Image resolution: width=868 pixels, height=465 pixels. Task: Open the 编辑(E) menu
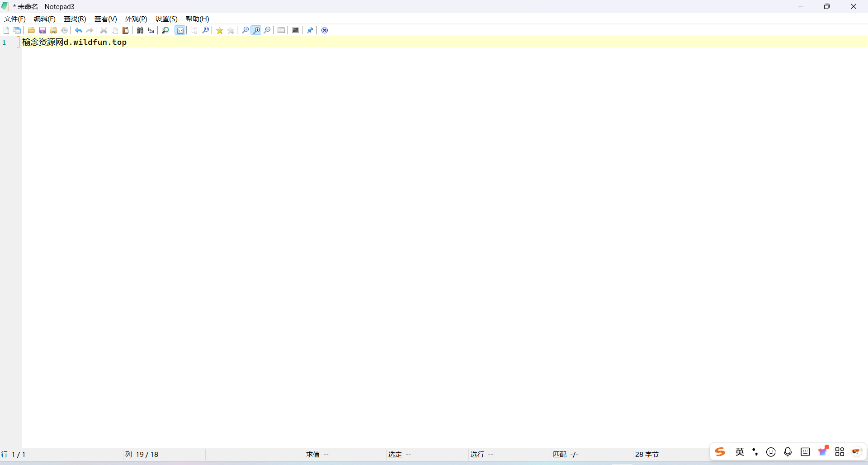(45, 19)
